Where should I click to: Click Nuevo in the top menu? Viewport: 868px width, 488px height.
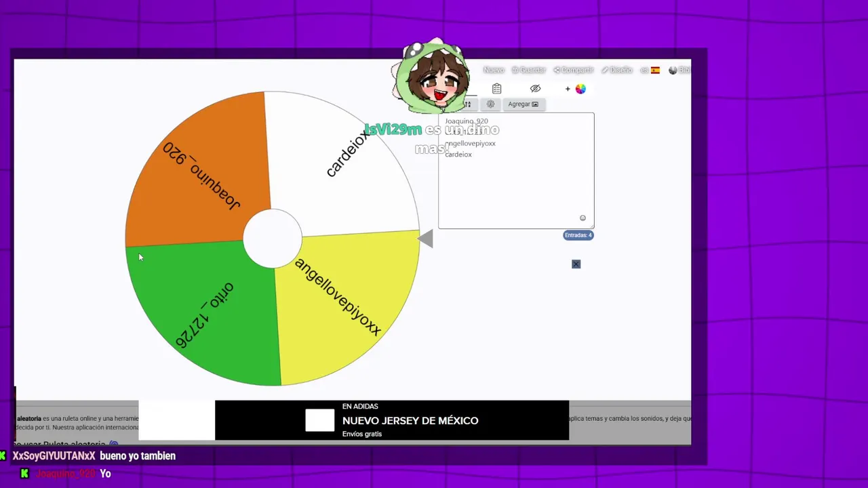[x=494, y=70]
